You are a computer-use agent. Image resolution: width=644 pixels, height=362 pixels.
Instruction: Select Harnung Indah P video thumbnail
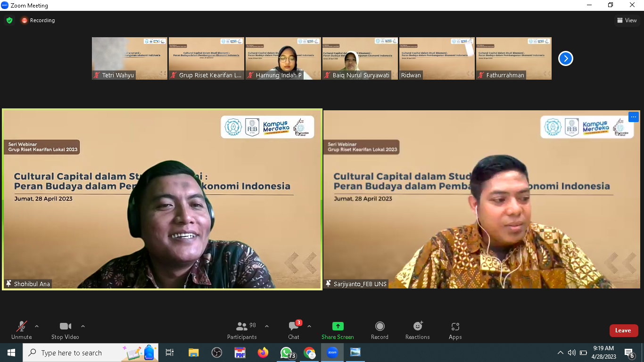[283, 58]
